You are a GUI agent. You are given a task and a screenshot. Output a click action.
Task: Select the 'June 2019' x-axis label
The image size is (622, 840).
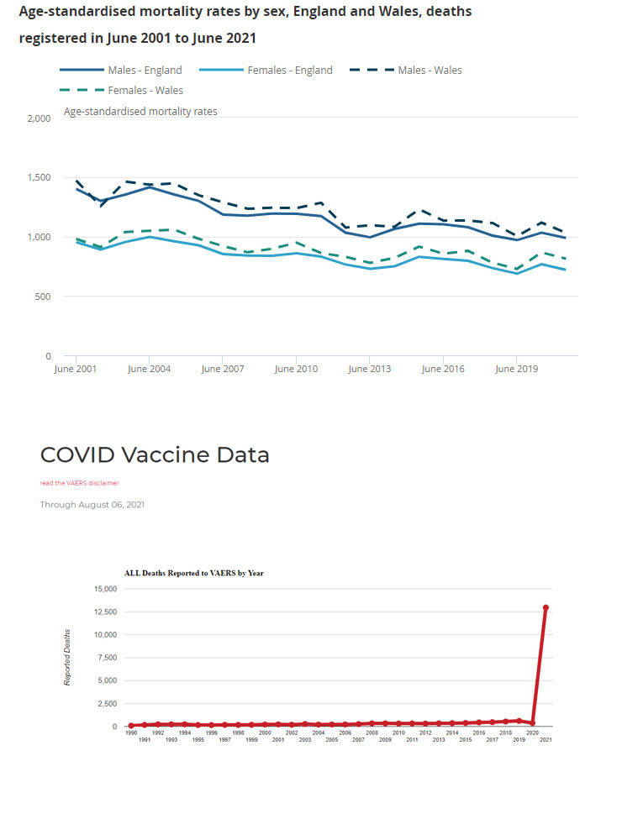pos(516,369)
